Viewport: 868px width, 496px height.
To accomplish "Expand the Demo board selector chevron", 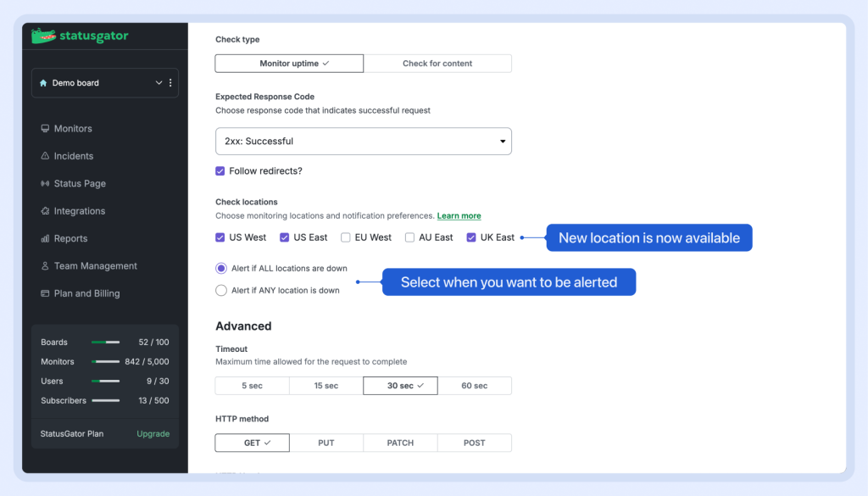I will (x=159, y=83).
